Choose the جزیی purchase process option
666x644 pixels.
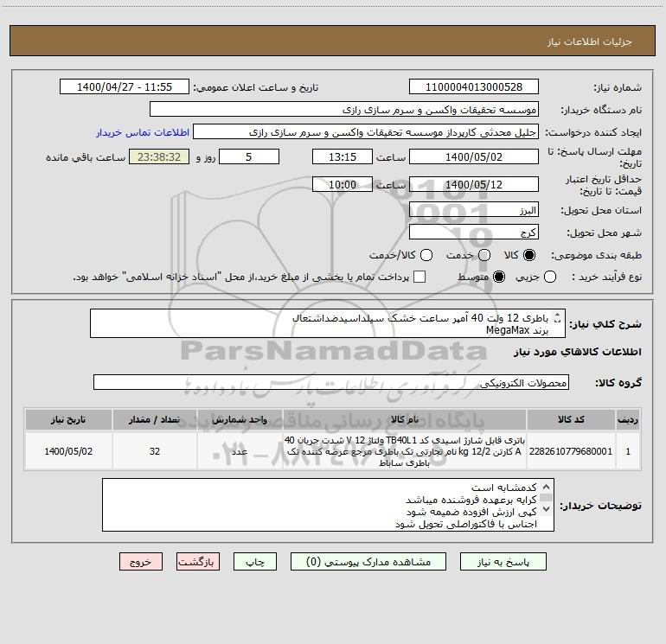[x=550, y=277]
